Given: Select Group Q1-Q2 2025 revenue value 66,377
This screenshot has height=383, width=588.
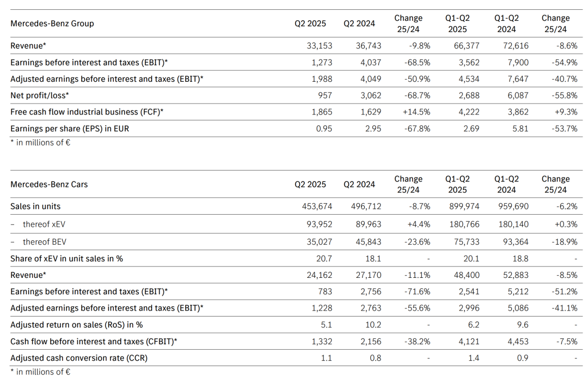Looking at the screenshot, I should 467,46.
